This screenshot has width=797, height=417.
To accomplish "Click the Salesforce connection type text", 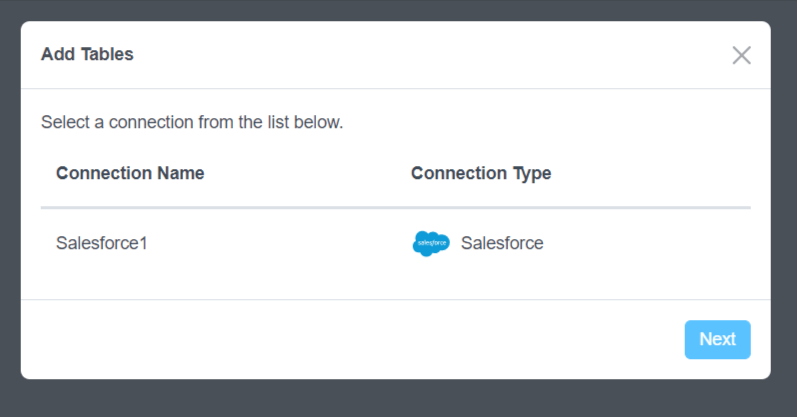I will click(502, 243).
